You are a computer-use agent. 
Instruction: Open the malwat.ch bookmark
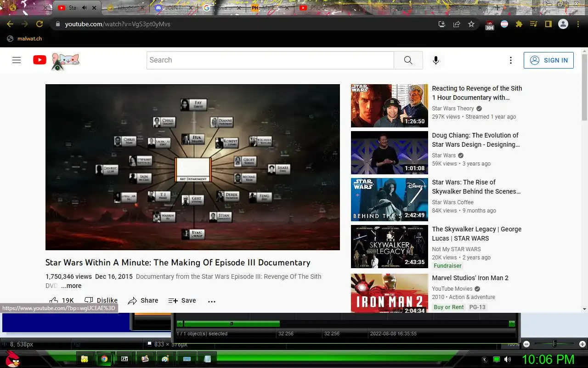(25, 39)
